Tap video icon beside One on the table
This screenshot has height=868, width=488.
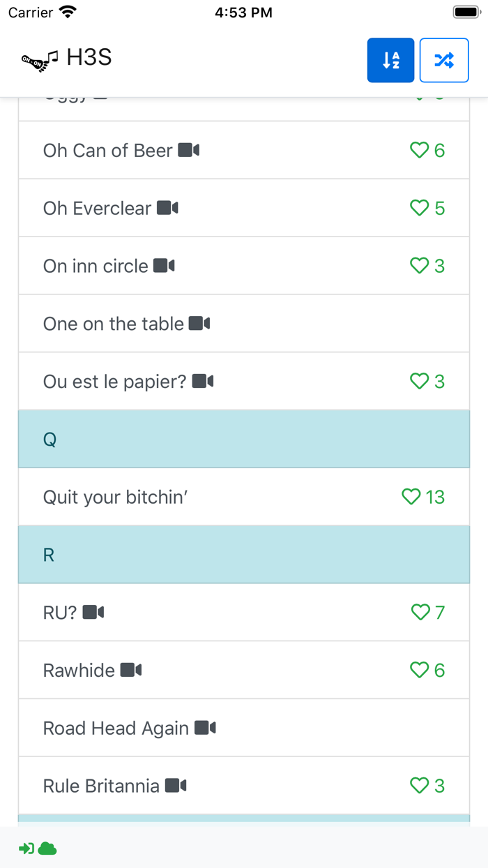pyautogui.click(x=199, y=323)
